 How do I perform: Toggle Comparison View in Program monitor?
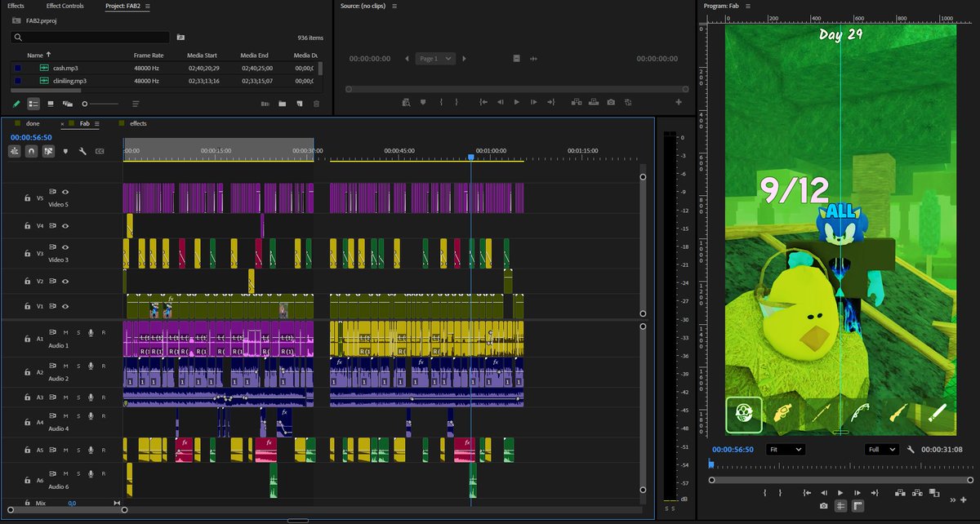point(934,492)
